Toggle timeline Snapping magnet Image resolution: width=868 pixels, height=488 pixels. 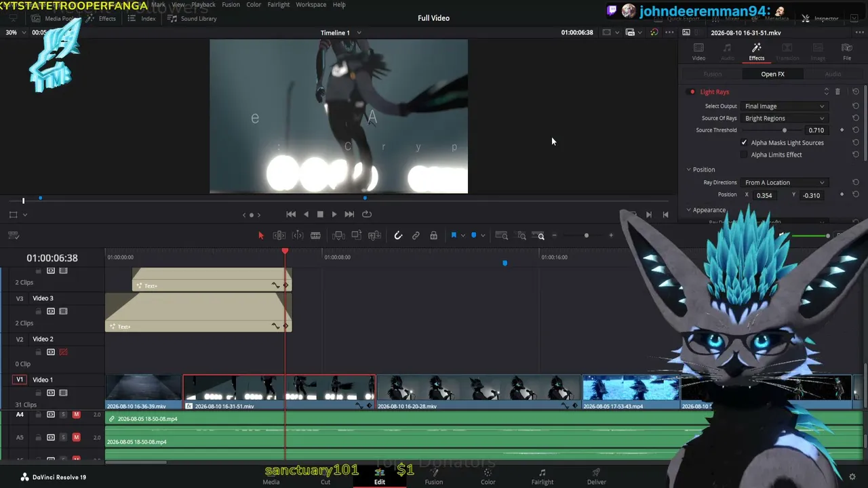(398, 235)
